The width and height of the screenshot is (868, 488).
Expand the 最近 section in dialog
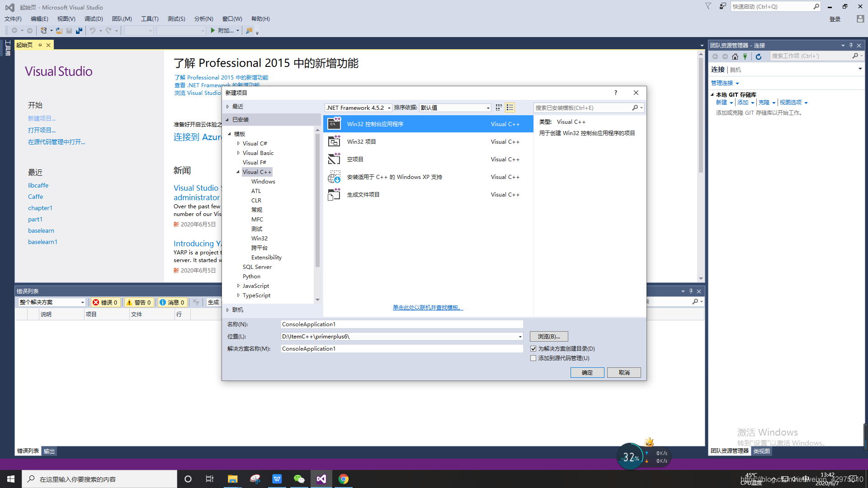(x=227, y=106)
